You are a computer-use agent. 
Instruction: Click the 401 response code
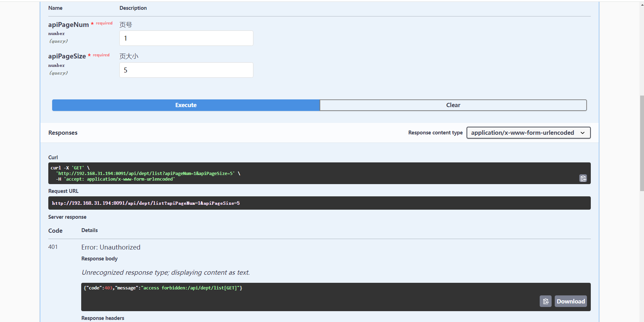coord(53,247)
